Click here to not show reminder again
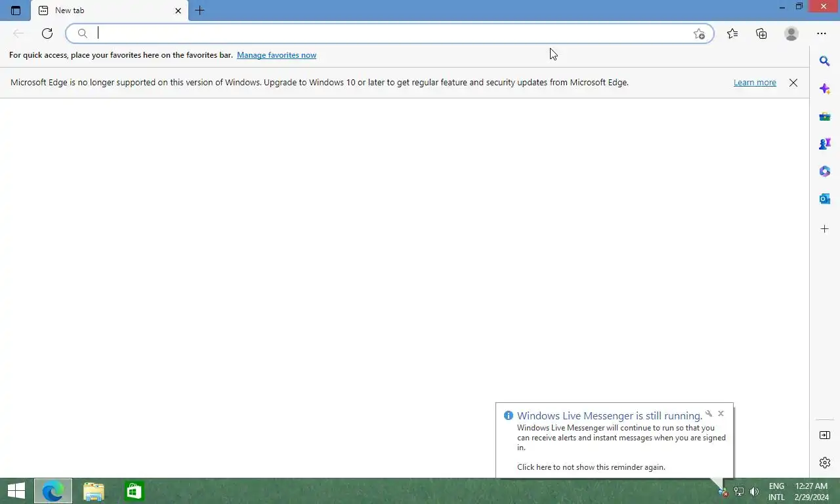The width and height of the screenshot is (840, 504). (x=591, y=467)
